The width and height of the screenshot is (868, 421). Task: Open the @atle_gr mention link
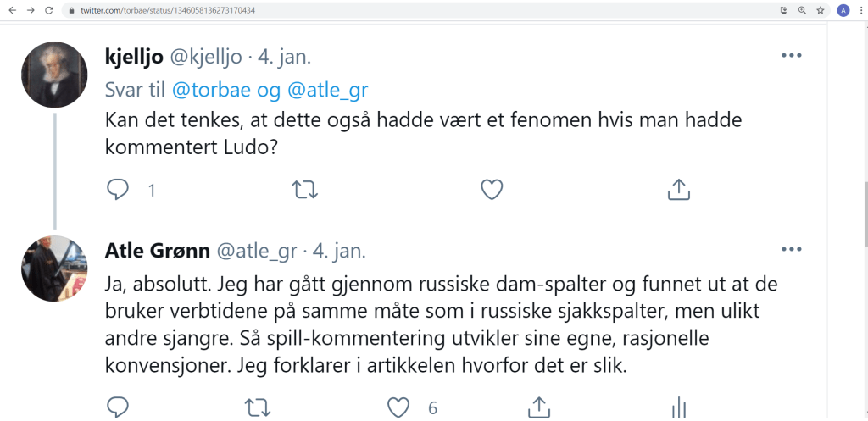pos(328,90)
